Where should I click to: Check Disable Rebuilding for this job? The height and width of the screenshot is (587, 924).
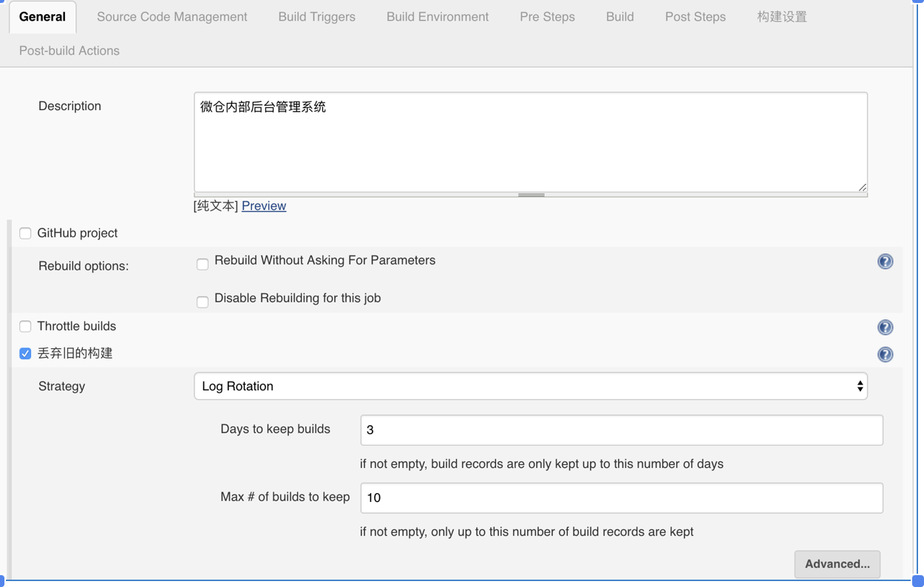point(203,302)
